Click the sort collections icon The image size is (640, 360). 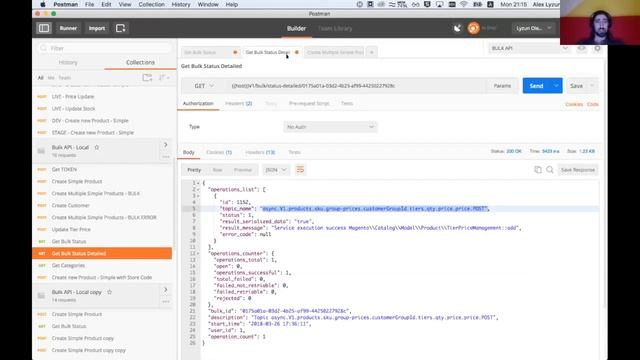[x=163, y=78]
